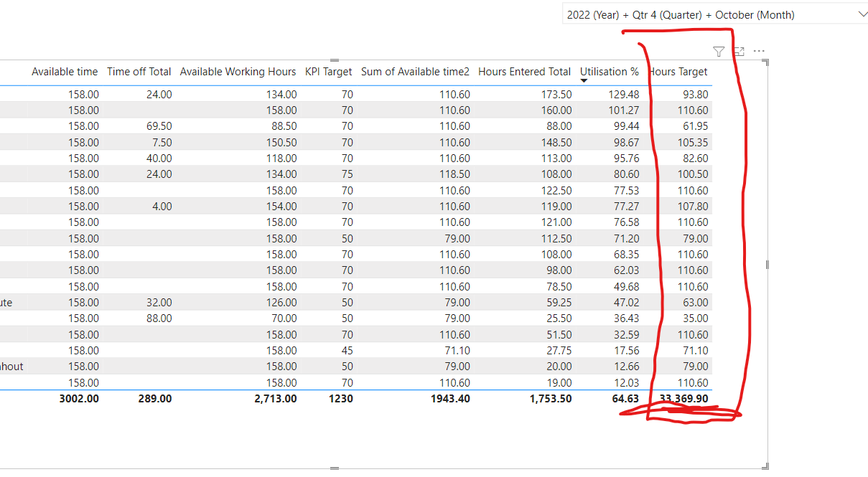The image size is (868, 477).
Task: Select the Time off Total cell 32.00
Action: click(x=158, y=303)
